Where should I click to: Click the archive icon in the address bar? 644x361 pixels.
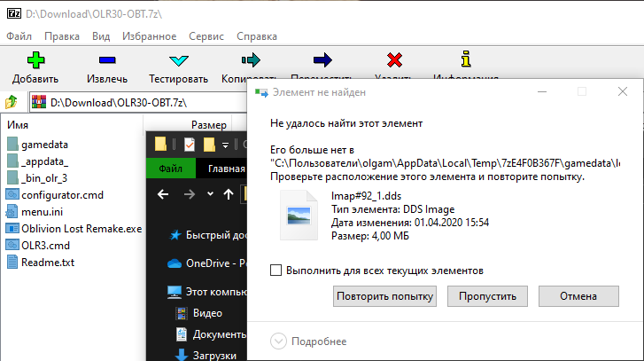click(39, 102)
